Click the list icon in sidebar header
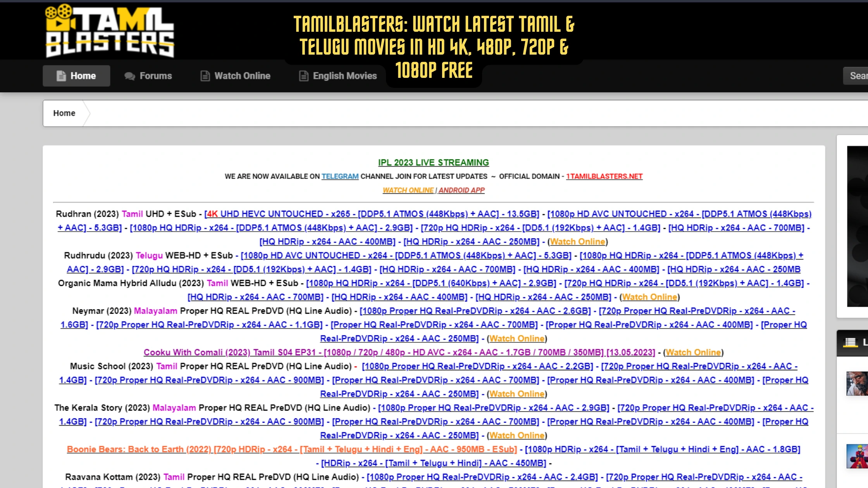This screenshot has width=868, height=488. click(850, 342)
